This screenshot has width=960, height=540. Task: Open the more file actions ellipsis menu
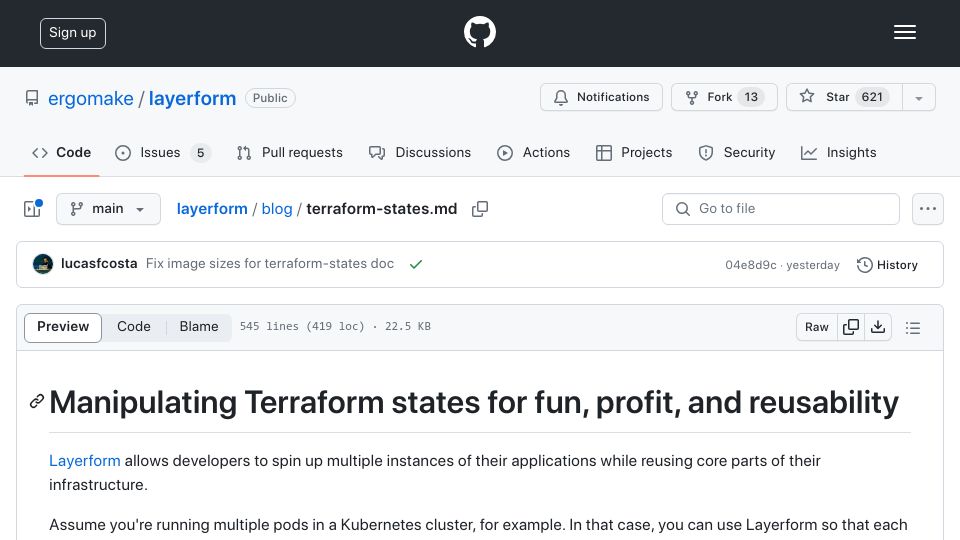(928, 209)
